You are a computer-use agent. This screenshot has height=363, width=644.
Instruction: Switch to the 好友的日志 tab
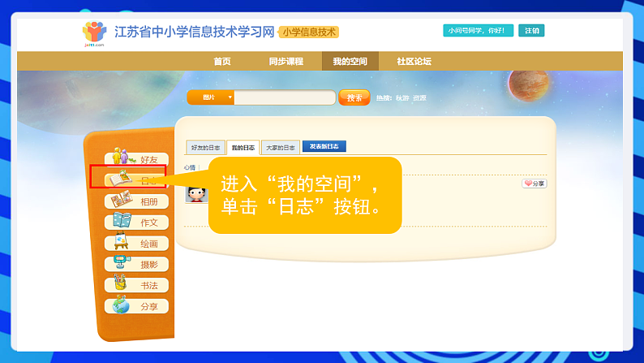205,148
